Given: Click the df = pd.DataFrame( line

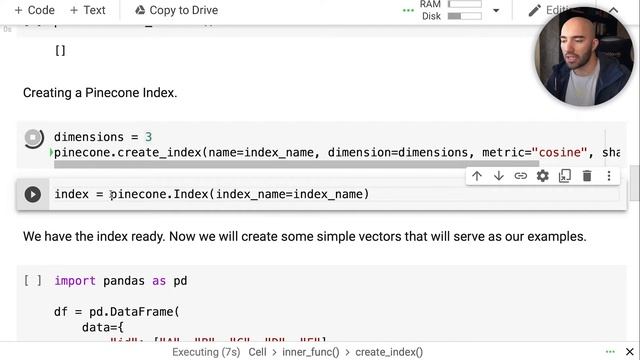Looking at the screenshot, I should (117, 312).
